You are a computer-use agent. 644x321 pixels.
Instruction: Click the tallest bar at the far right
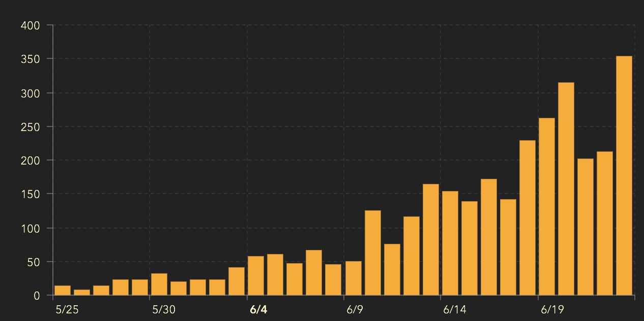[624, 175]
